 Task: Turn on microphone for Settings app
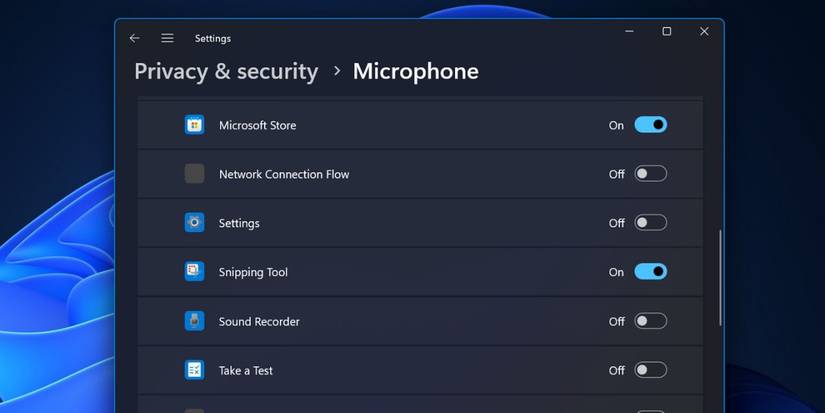(650, 223)
